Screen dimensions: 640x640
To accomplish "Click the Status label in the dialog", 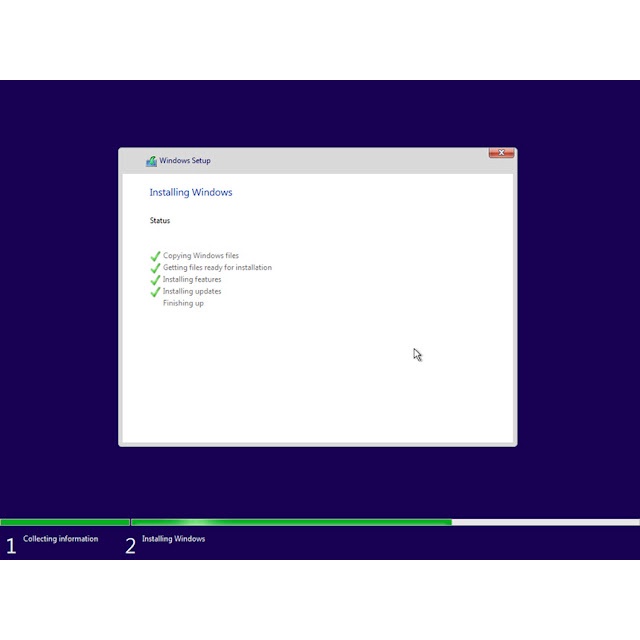I will (160, 221).
